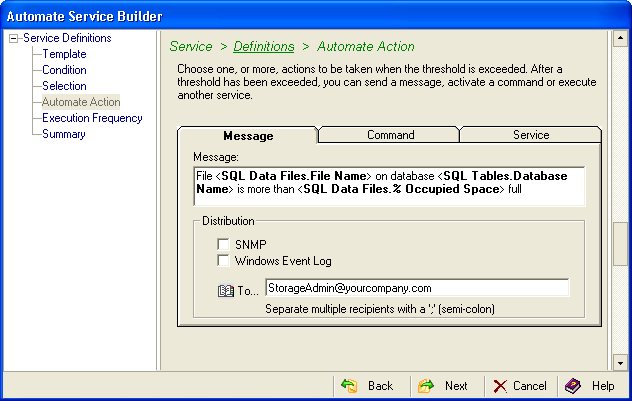Switch to the Message tab
632x401 pixels.
click(x=248, y=135)
